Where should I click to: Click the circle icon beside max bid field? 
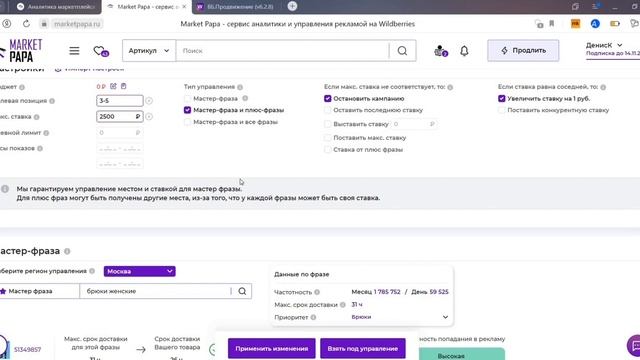coord(149,117)
